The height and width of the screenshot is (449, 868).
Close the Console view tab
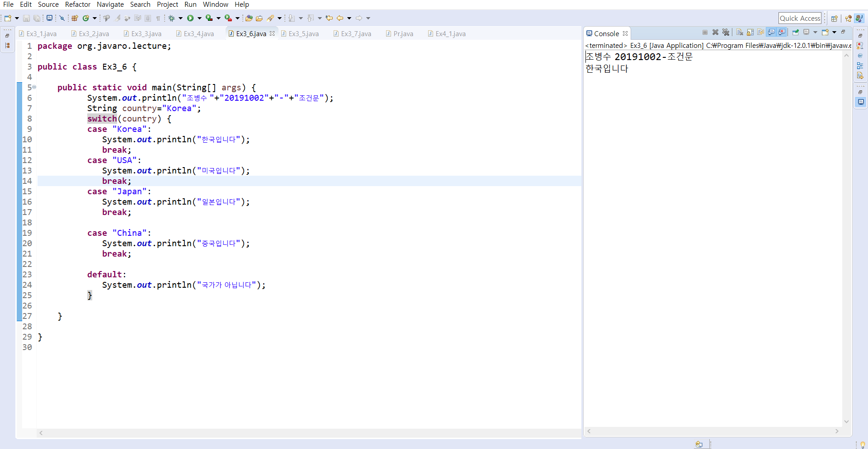[x=625, y=33]
